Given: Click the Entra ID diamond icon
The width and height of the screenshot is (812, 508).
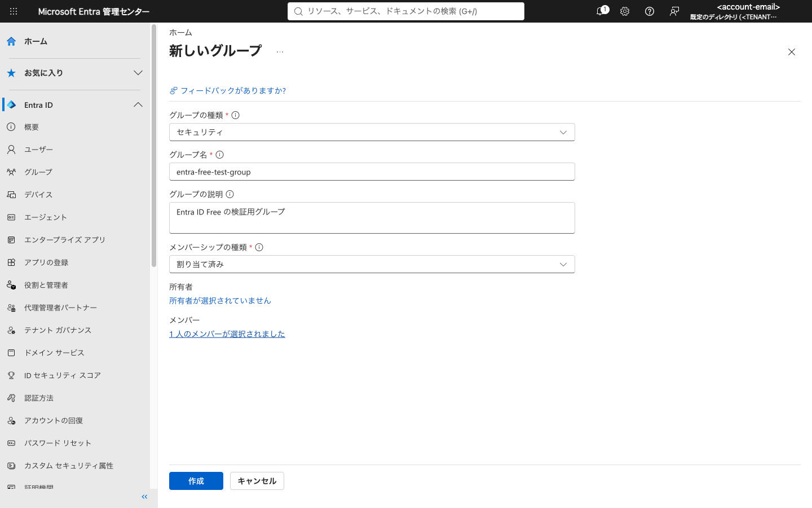Looking at the screenshot, I should point(11,105).
